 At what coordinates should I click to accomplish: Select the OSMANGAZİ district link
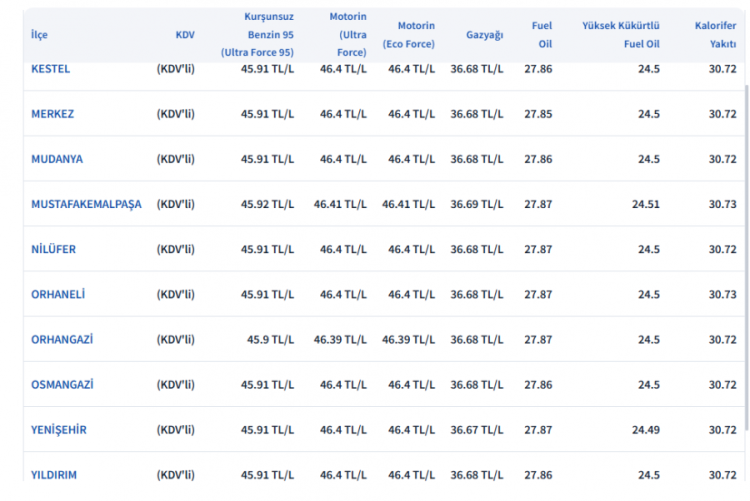click(x=61, y=384)
